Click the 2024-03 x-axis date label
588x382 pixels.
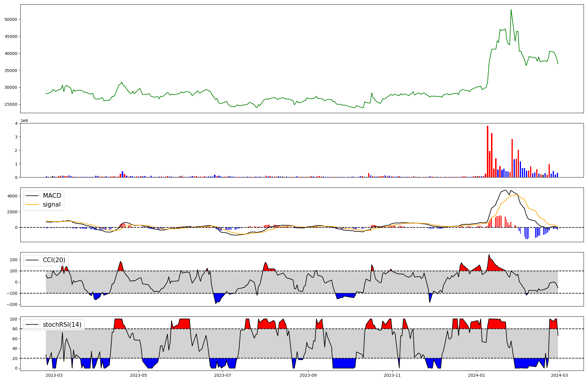click(x=559, y=375)
